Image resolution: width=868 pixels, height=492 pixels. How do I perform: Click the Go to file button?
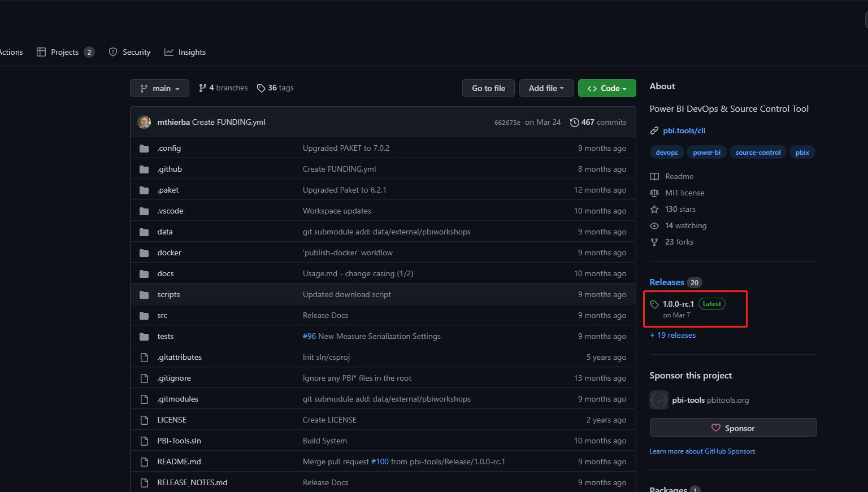(488, 88)
